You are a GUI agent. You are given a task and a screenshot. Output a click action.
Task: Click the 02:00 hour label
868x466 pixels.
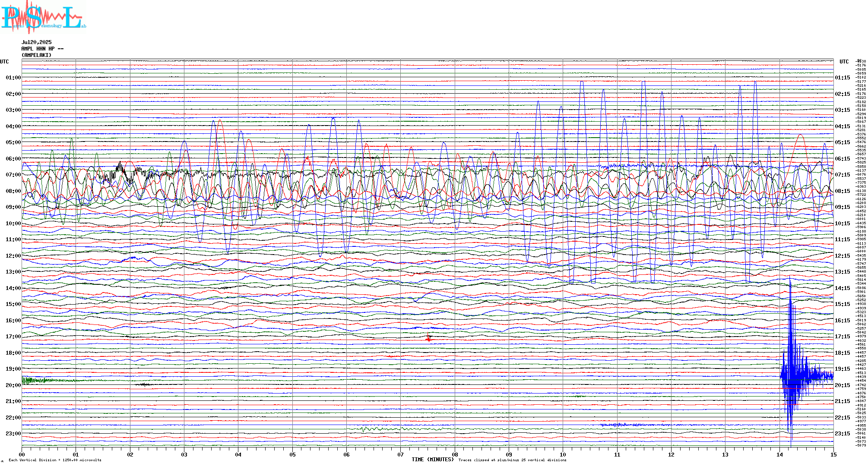point(13,94)
